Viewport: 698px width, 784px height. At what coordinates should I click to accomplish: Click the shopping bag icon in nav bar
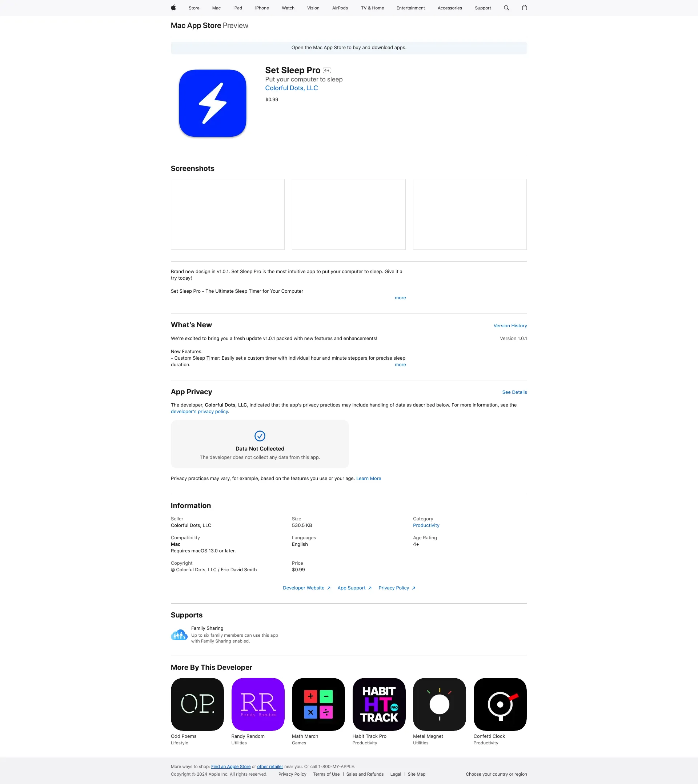(525, 8)
